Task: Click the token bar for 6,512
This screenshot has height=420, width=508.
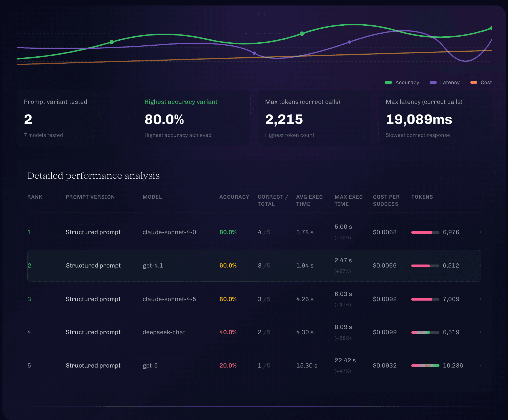Action: [x=425, y=266]
